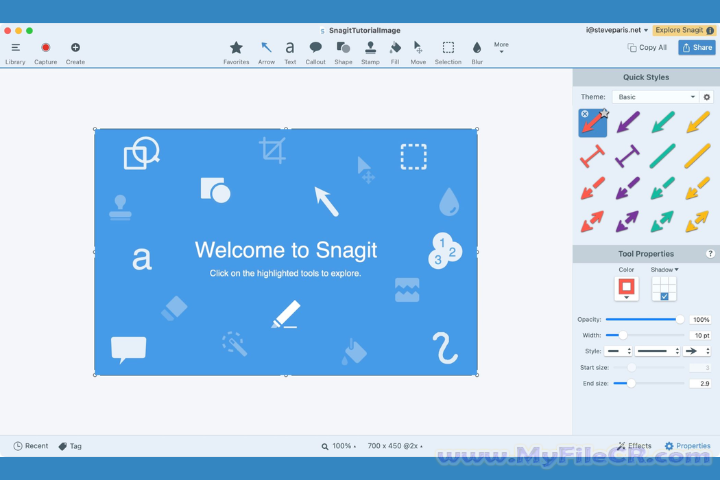Open the Library panel
This screenshot has width=720, height=480.
click(x=15, y=53)
